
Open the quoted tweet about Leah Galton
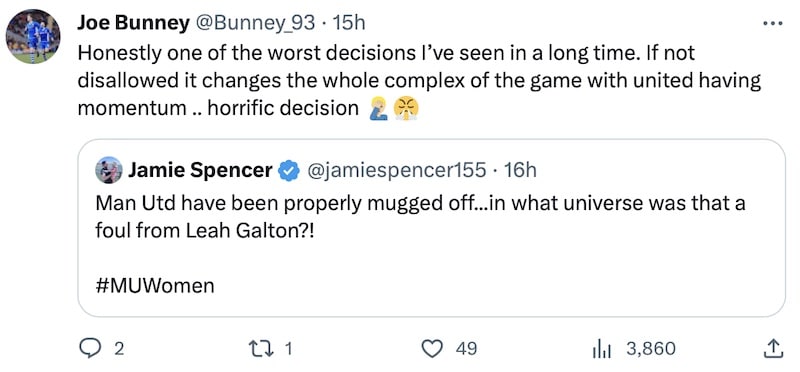pos(431,228)
